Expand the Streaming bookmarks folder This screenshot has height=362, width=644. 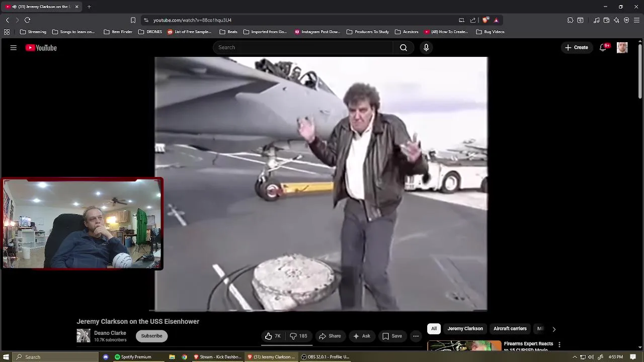pyautogui.click(x=33, y=32)
